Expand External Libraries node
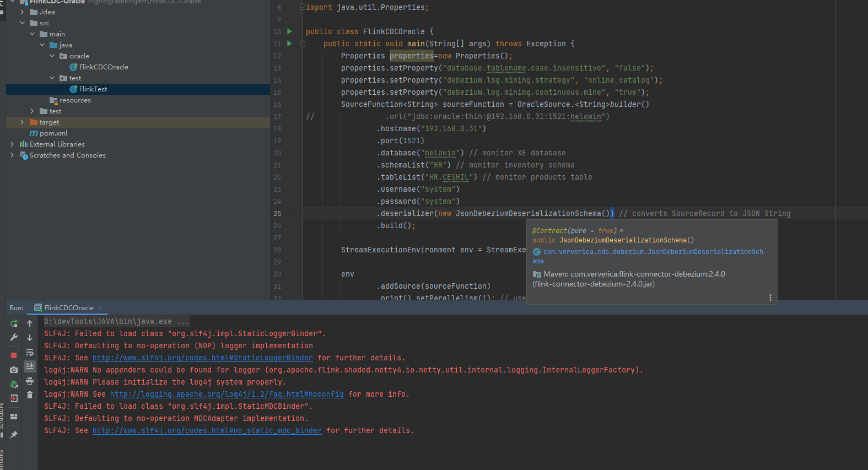This screenshot has height=470, width=868. tap(12, 144)
